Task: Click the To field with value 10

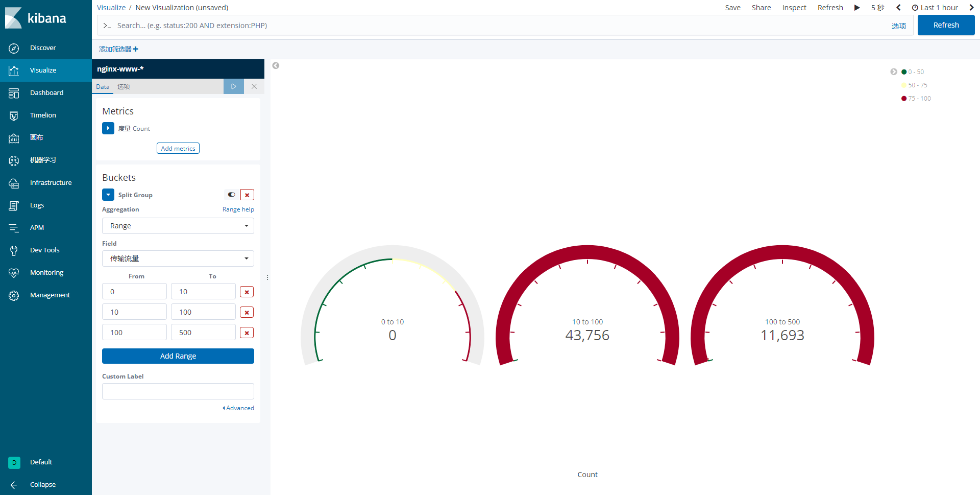Action: point(203,291)
